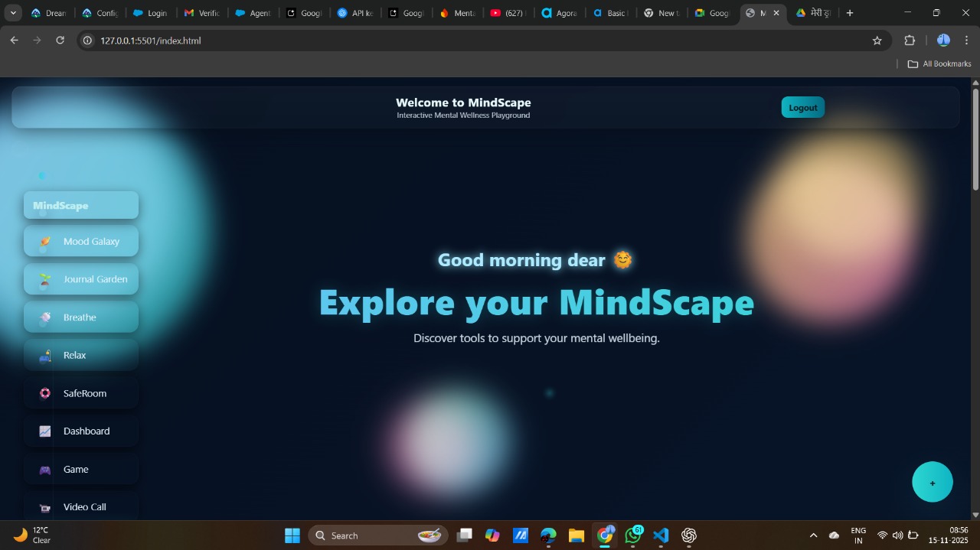Viewport: 980px width, 550px height.
Task: Open Game with the gamepad icon
Action: (45, 469)
